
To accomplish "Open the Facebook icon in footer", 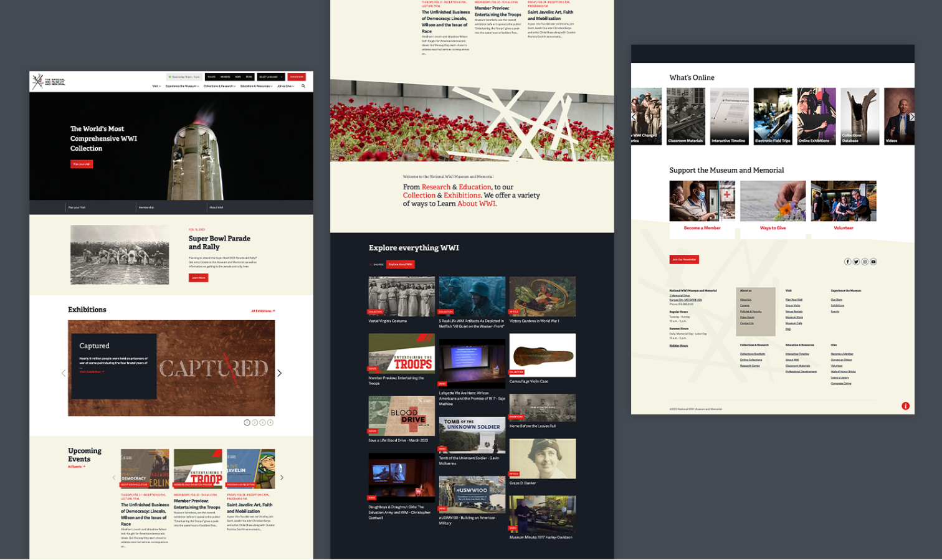I will click(x=847, y=262).
